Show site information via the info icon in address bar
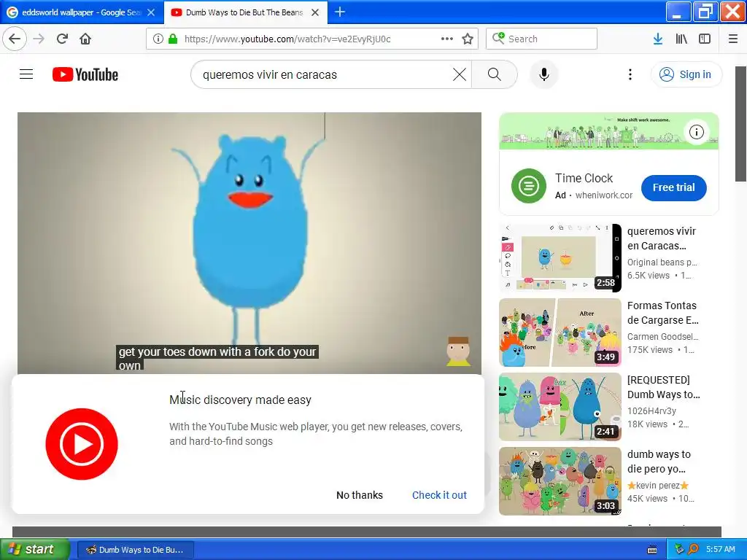The width and height of the screenshot is (747, 560). [x=158, y=39]
